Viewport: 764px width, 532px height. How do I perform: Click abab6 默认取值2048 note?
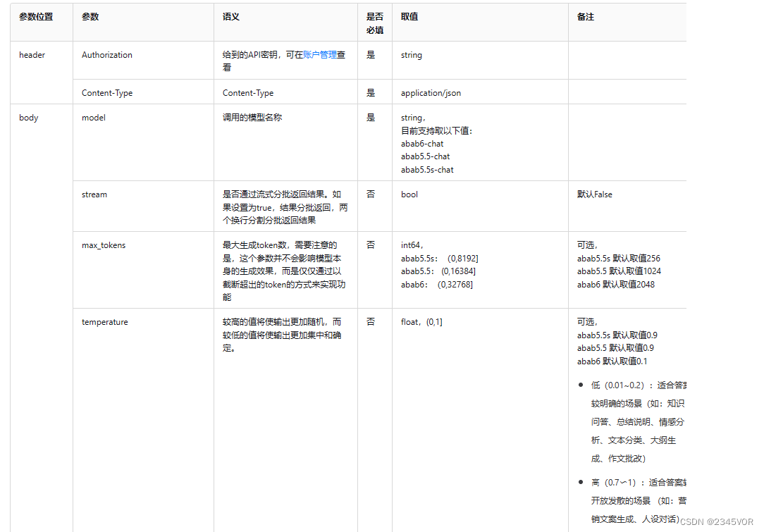[615, 284]
